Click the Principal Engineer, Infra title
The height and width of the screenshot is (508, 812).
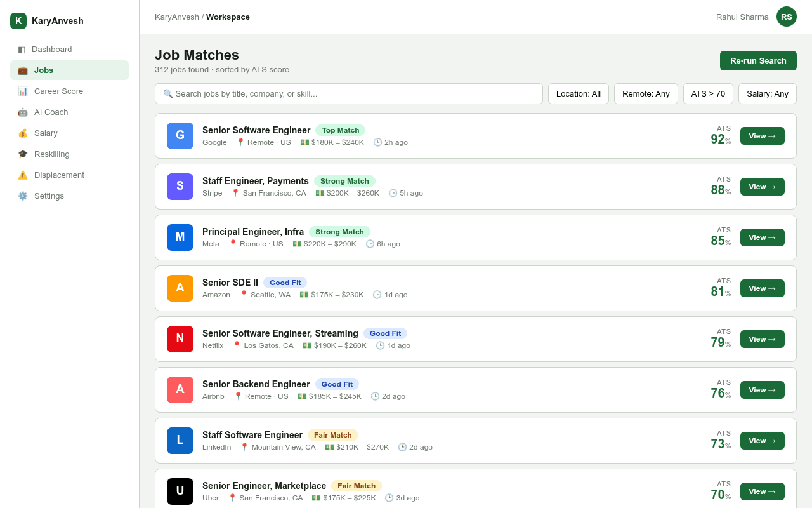click(x=253, y=232)
